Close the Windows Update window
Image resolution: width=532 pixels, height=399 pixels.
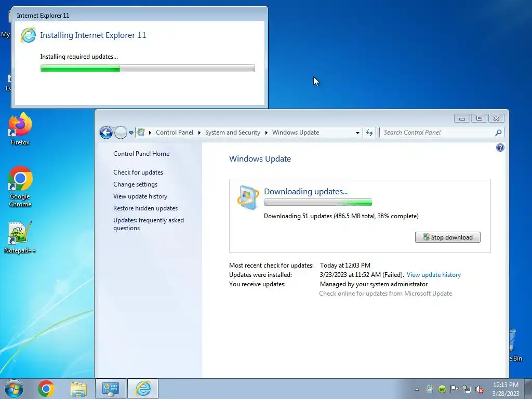tap(496, 118)
